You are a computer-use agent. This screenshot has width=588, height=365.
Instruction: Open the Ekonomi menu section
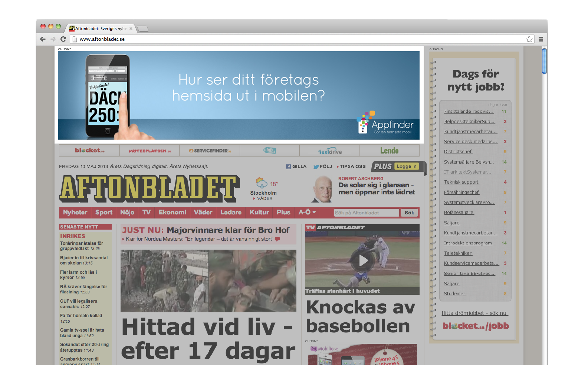tap(173, 212)
